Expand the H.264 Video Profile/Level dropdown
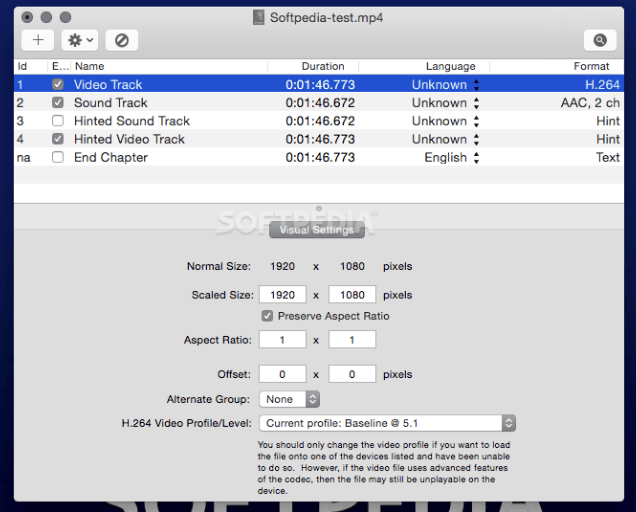This screenshot has width=636, height=512. pos(387,423)
